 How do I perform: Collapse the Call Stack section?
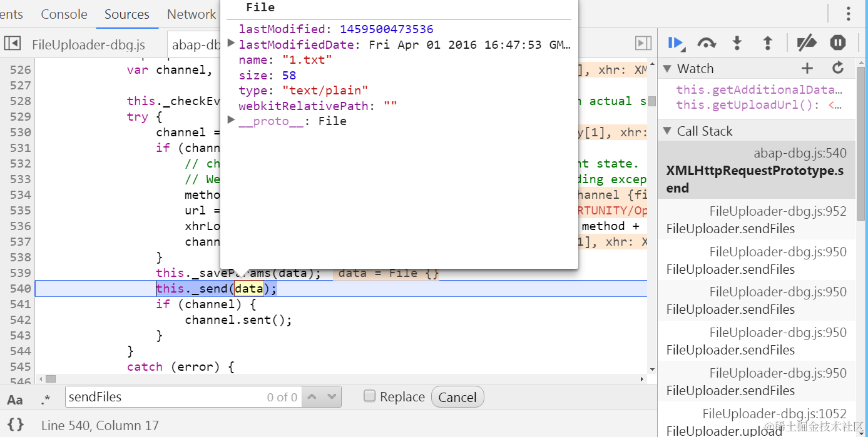668,131
